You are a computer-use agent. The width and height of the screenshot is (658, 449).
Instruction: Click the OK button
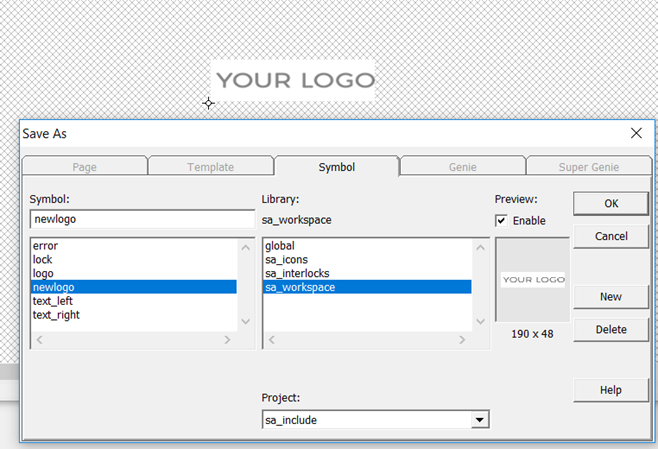click(610, 204)
